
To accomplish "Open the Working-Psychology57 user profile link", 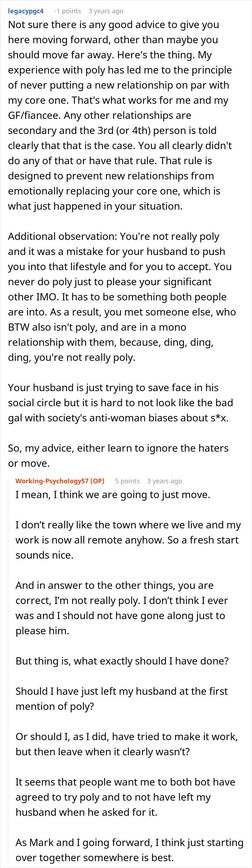I will 51,481.
